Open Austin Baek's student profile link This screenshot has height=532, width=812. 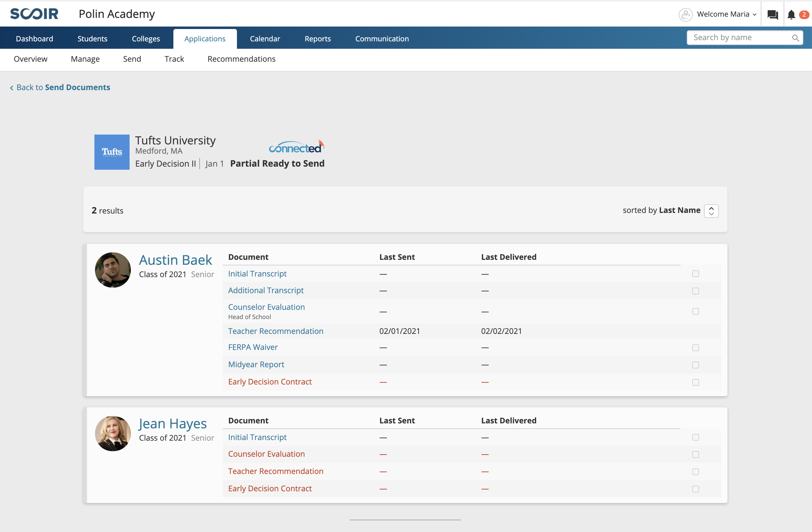coord(175,260)
